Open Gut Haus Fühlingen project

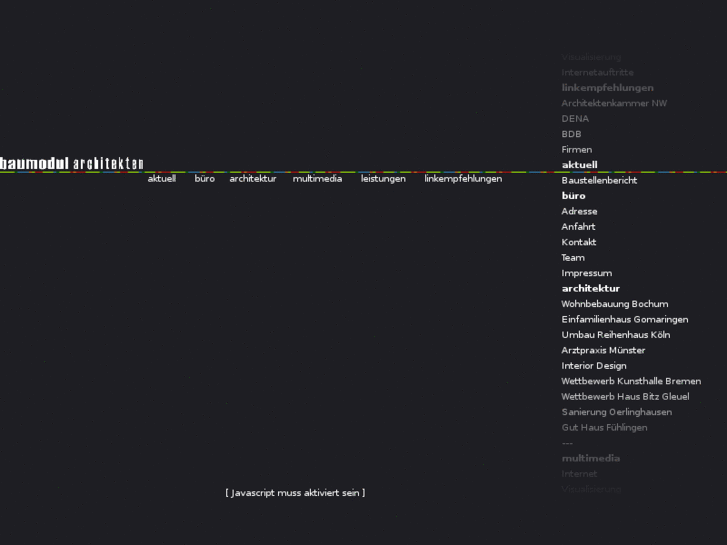point(604,428)
